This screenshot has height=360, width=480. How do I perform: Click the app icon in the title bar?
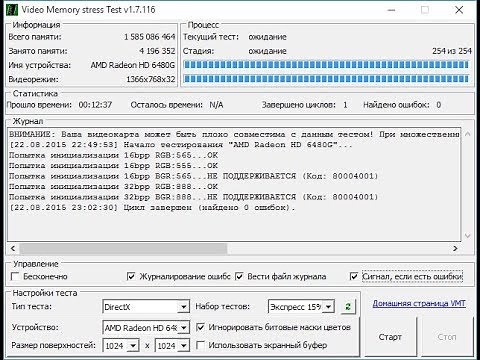click(11, 10)
